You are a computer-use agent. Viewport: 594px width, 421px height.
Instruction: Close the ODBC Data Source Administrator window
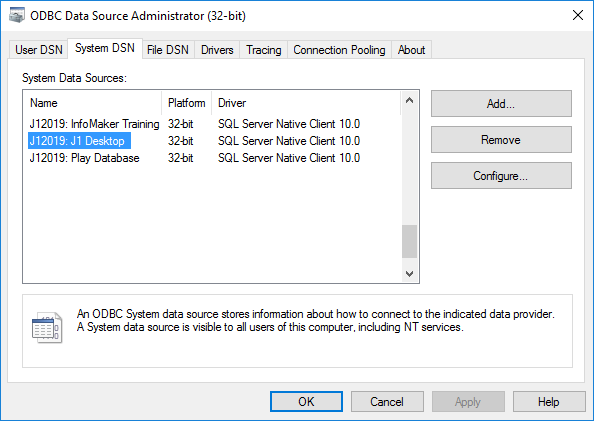click(578, 15)
